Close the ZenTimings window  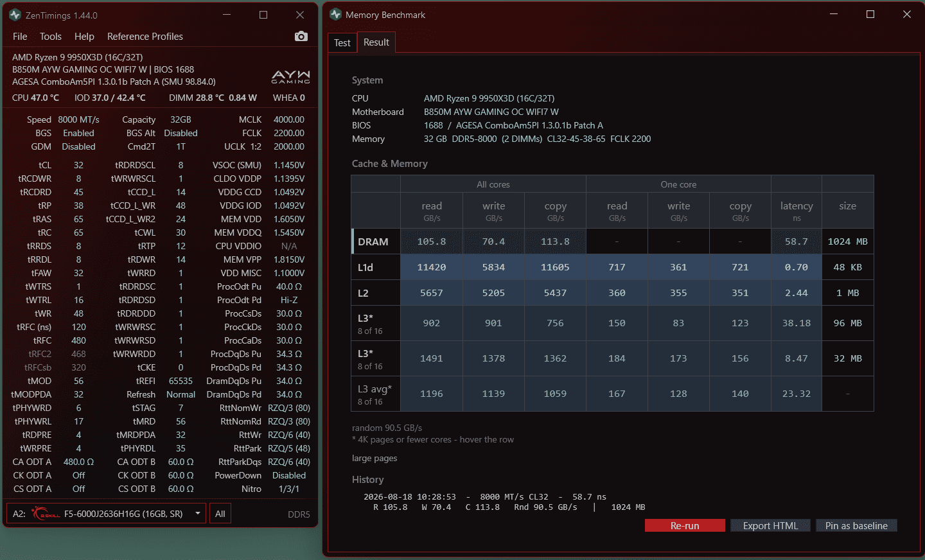click(x=300, y=15)
